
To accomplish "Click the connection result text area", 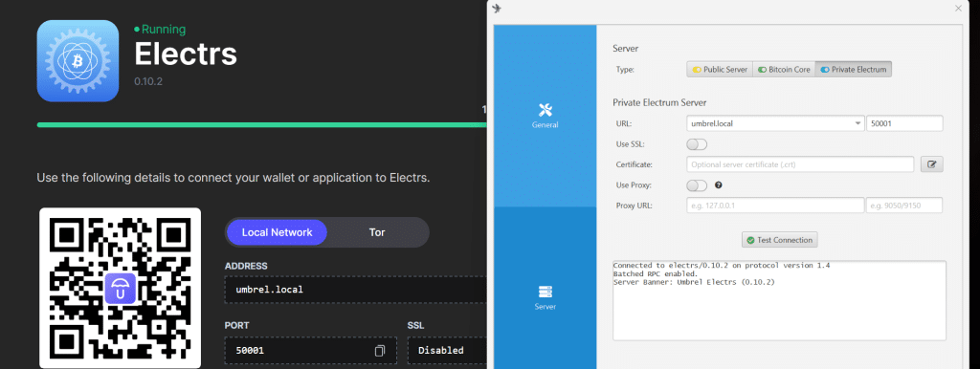I will (x=779, y=301).
